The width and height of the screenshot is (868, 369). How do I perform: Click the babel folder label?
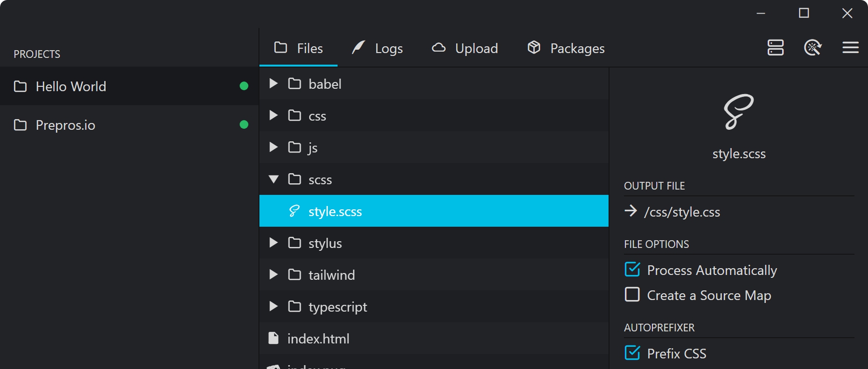point(325,84)
